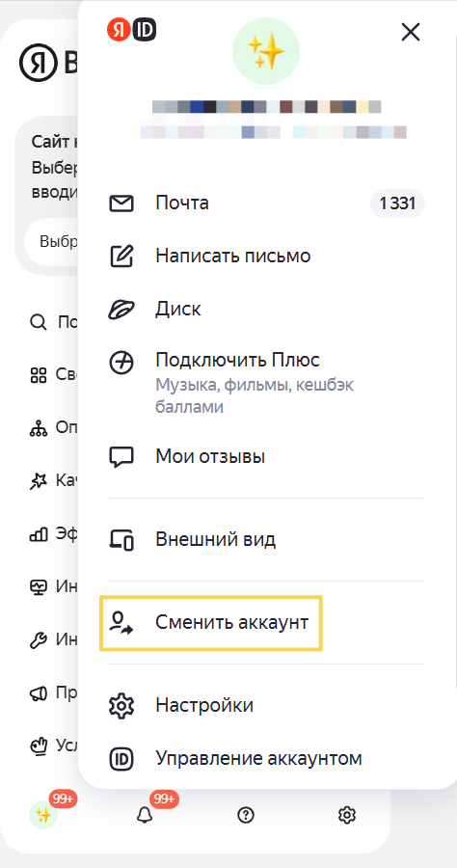This screenshot has height=868, width=457.
Task: Click the Написать письмо compose icon
Action: pyautogui.click(x=121, y=256)
